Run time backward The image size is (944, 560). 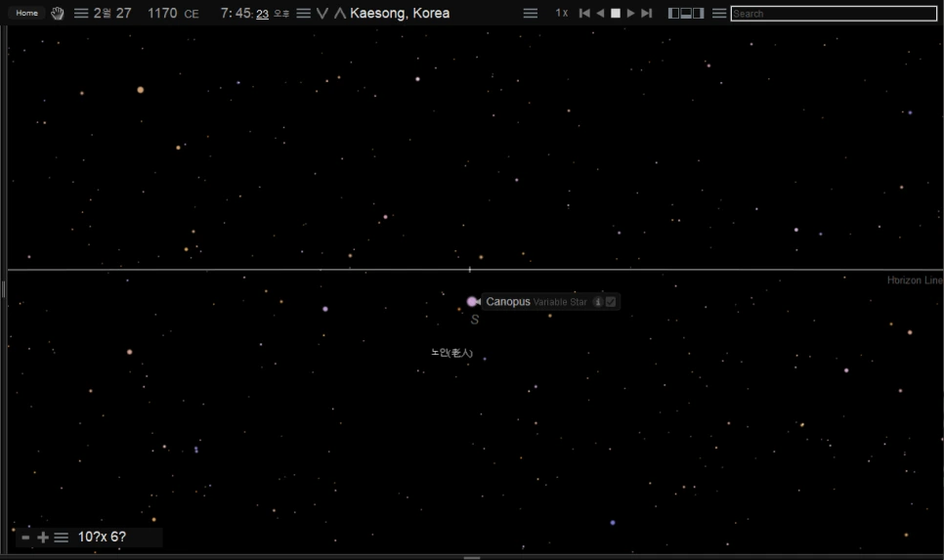600,14
